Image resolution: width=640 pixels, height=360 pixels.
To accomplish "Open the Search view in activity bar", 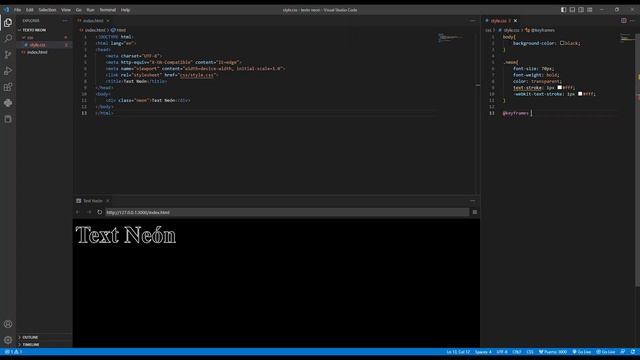I will [8, 38].
